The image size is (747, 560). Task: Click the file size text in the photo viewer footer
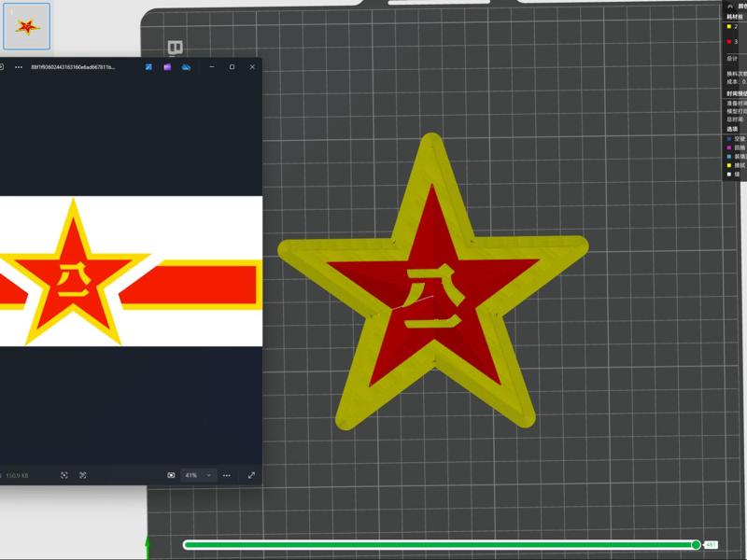[x=17, y=475]
